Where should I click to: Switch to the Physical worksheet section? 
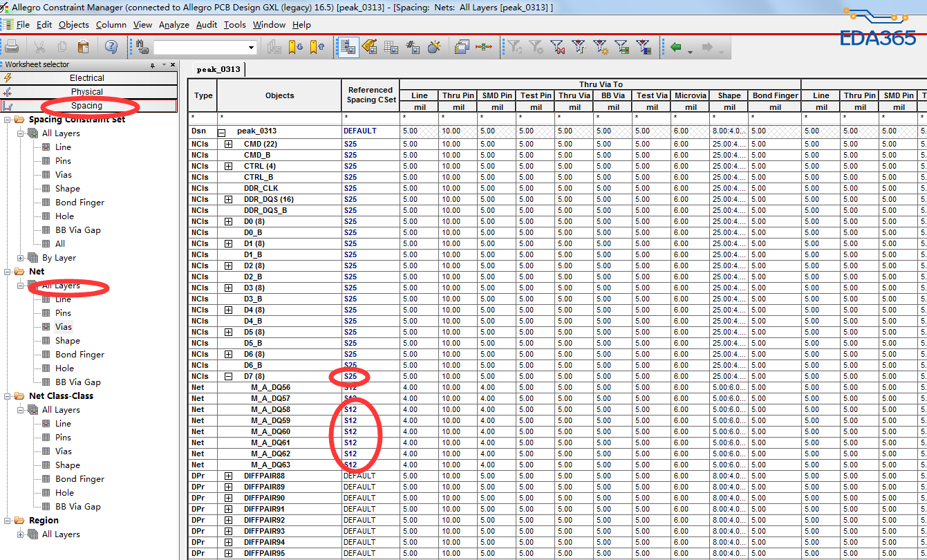(x=87, y=92)
